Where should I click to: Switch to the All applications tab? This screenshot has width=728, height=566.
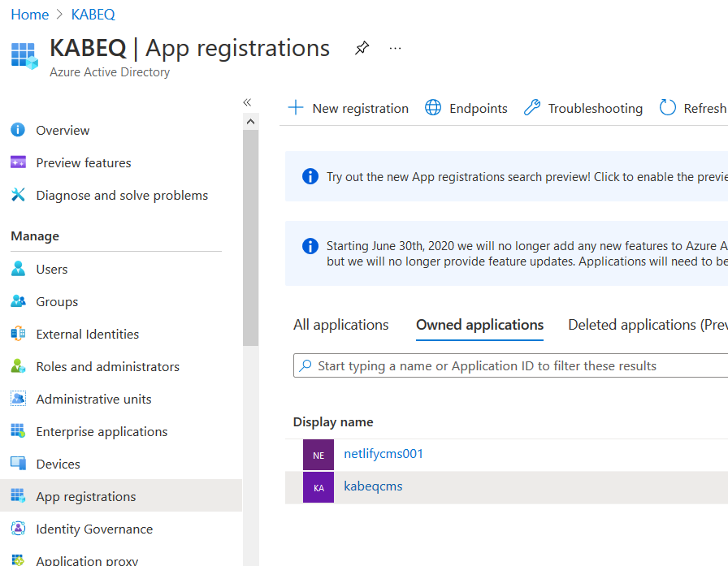tap(340, 325)
